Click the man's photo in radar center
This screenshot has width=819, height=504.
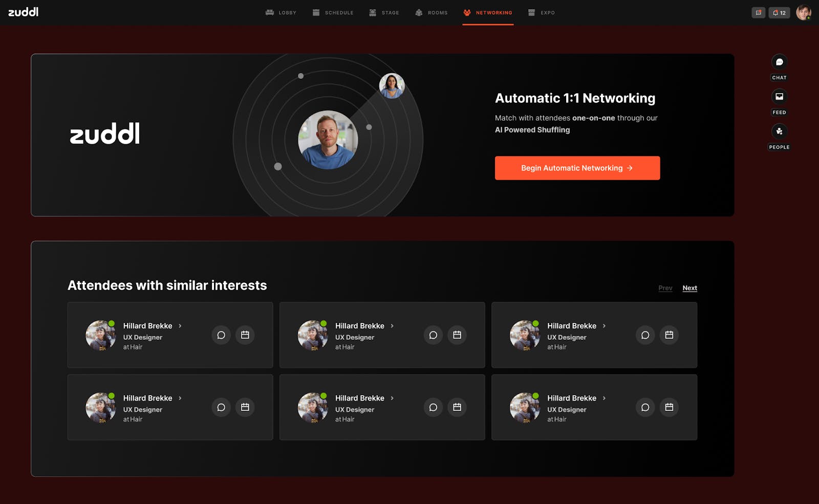[328, 140]
